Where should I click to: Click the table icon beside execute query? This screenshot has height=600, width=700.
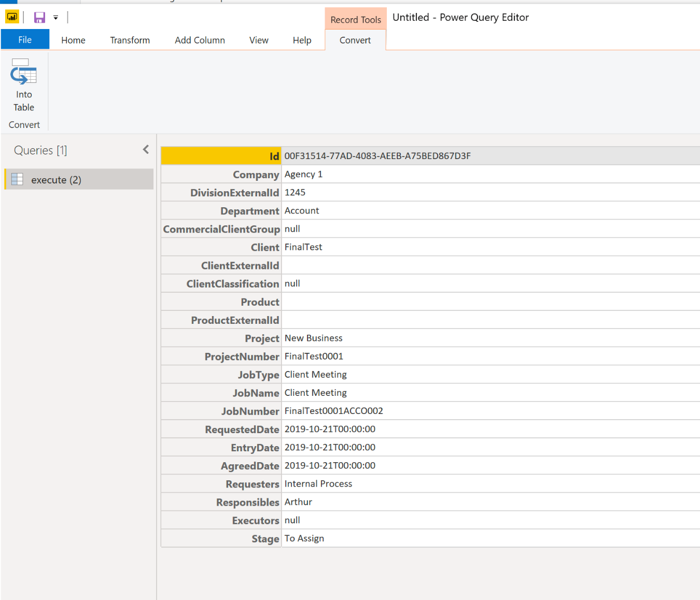17,179
